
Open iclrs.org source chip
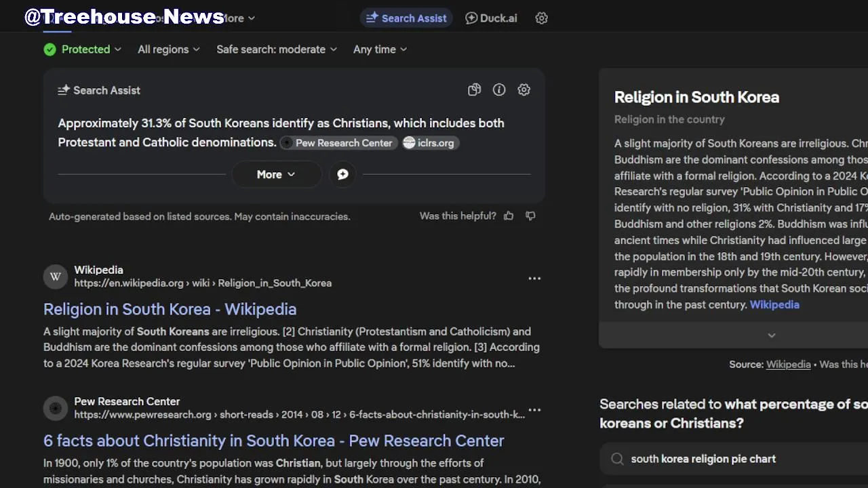[429, 143]
